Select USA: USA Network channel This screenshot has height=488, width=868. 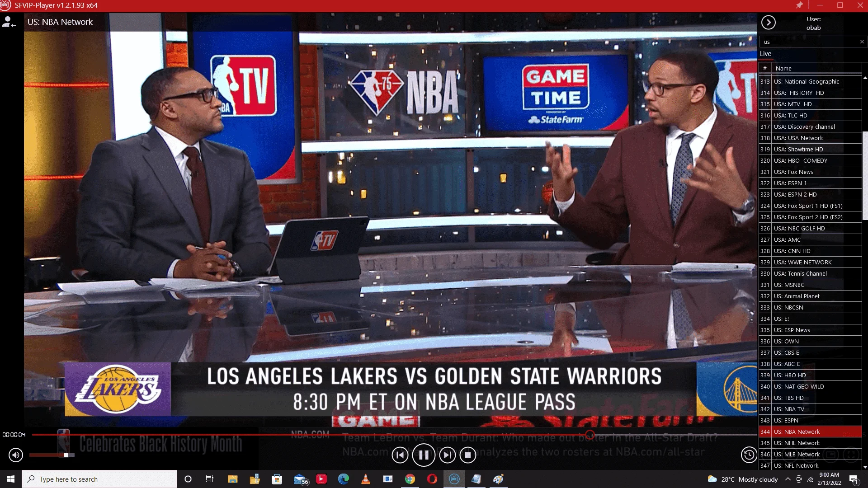click(810, 138)
